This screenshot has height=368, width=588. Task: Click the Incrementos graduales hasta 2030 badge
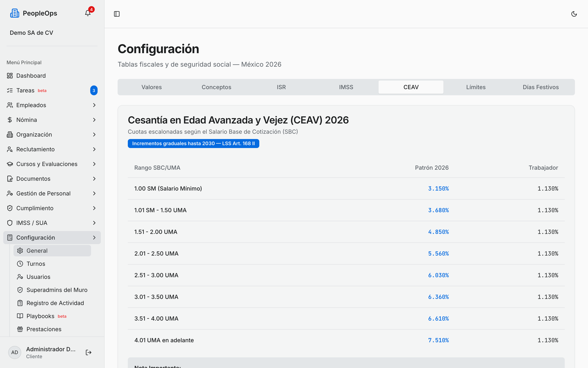point(193,144)
